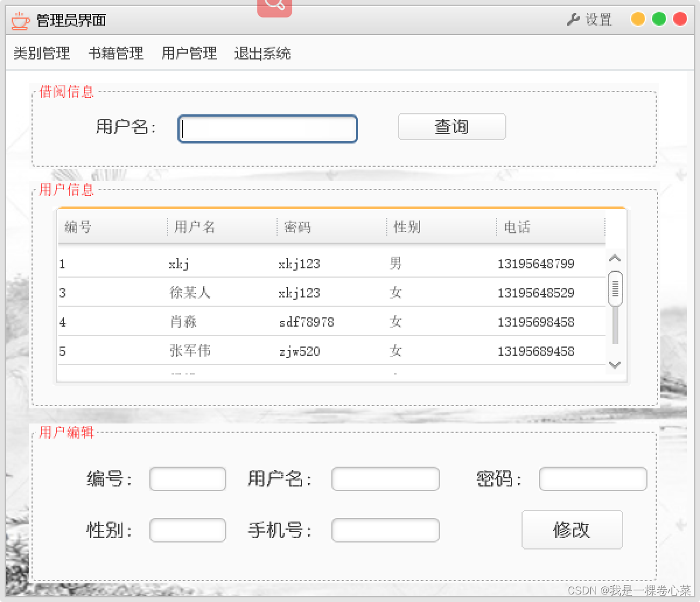Select the 退出系统 menu item
700x602 pixels.
tap(262, 54)
